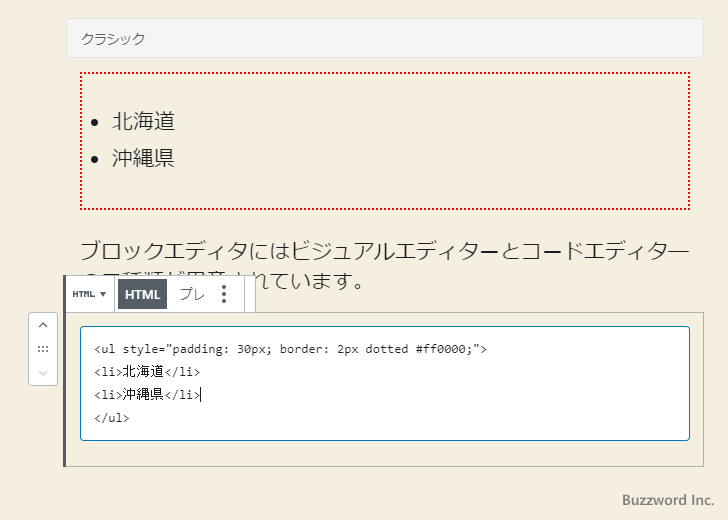
Task: Click the 北海道 bullet in the classic block
Action: tap(143, 121)
